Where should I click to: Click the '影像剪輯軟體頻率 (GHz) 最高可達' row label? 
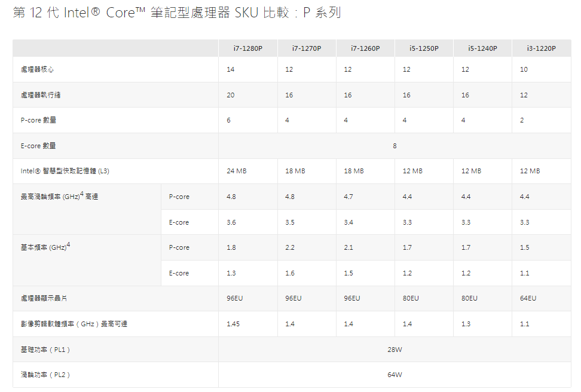74,324
